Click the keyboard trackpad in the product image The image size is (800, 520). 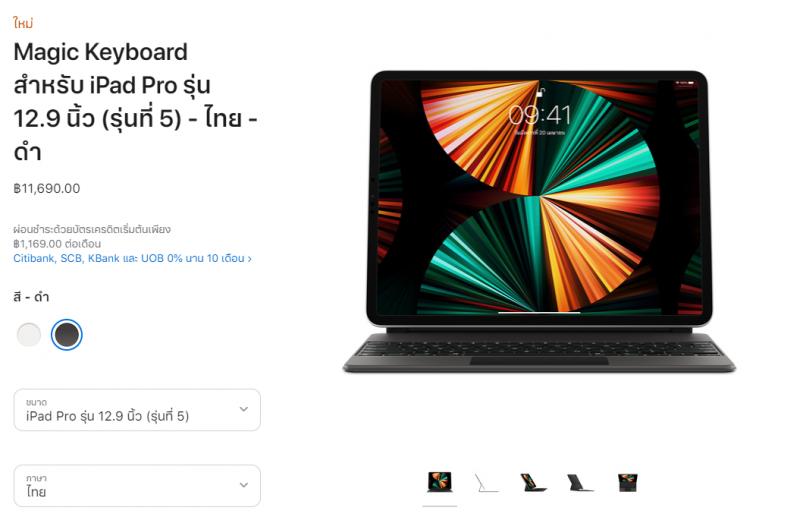click(539, 361)
